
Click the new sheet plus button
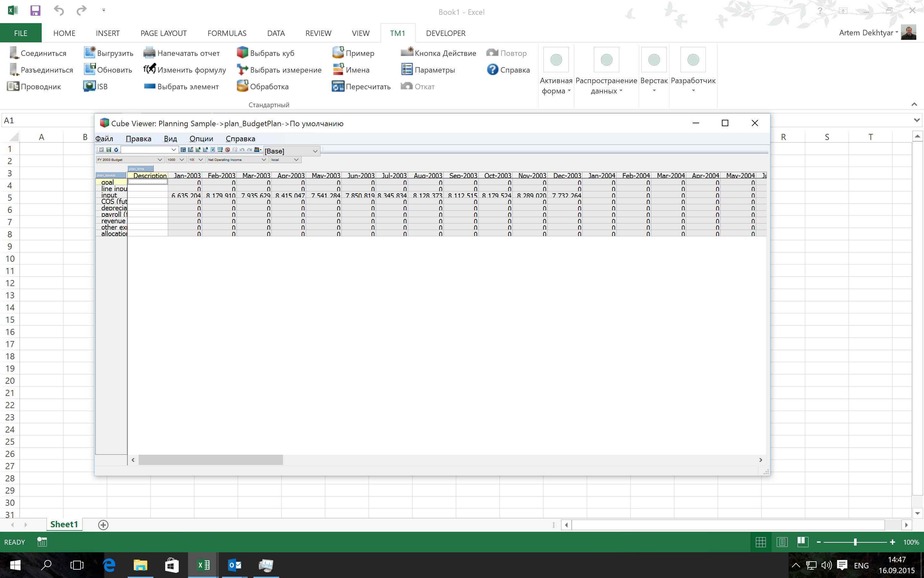[x=103, y=524]
